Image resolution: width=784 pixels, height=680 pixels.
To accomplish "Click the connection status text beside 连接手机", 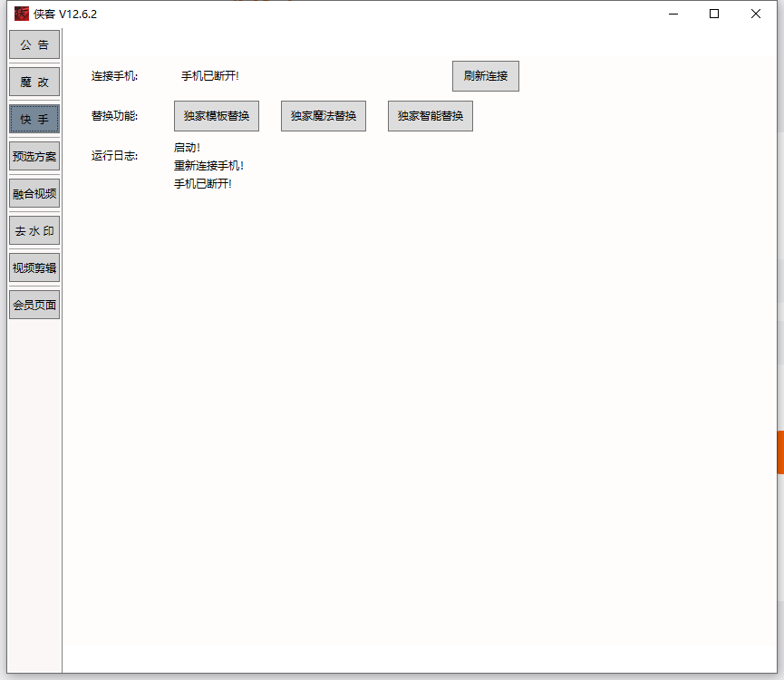I will [210, 76].
